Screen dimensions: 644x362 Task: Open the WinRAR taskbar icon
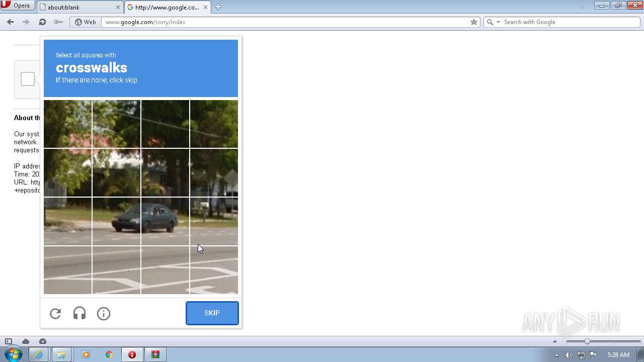pos(155,354)
